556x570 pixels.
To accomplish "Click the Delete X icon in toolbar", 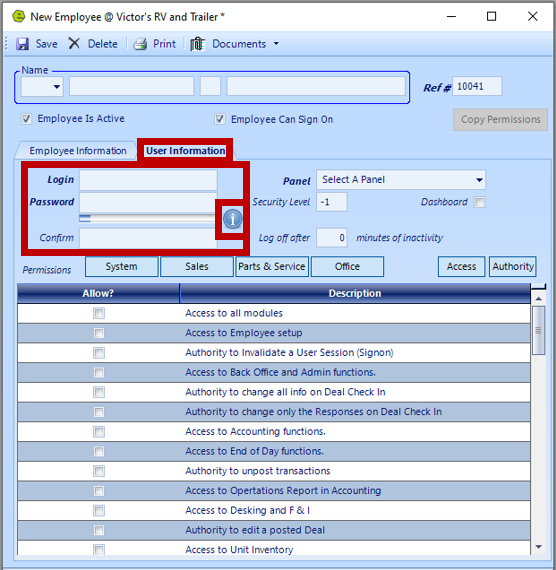I will pos(74,44).
